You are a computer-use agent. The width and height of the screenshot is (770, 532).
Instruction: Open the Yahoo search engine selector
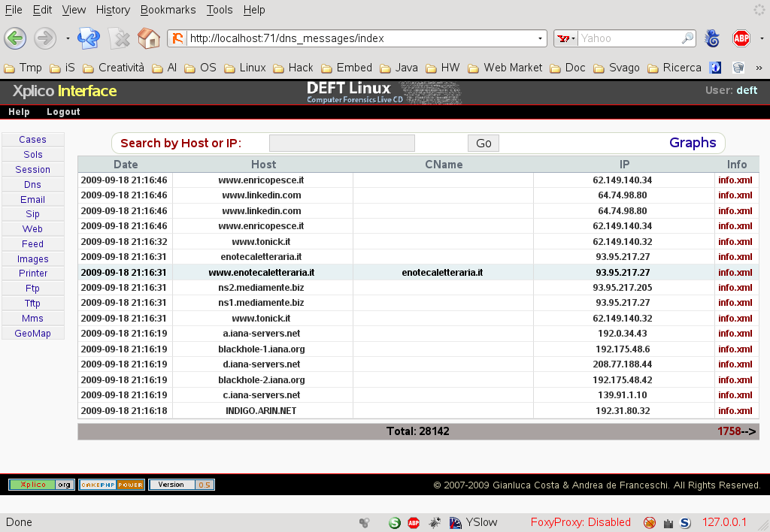pyautogui.click(x=566, y=38)
